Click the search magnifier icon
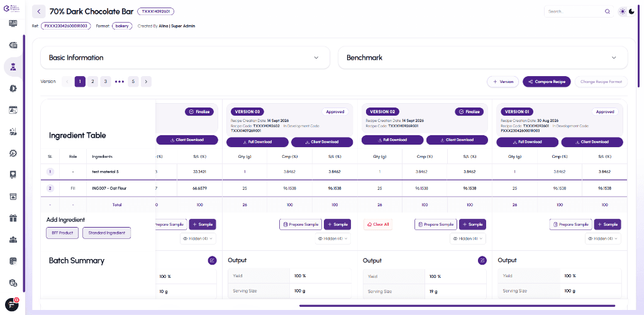This screenshot has width=644, height=315. (x=607, y=11)
